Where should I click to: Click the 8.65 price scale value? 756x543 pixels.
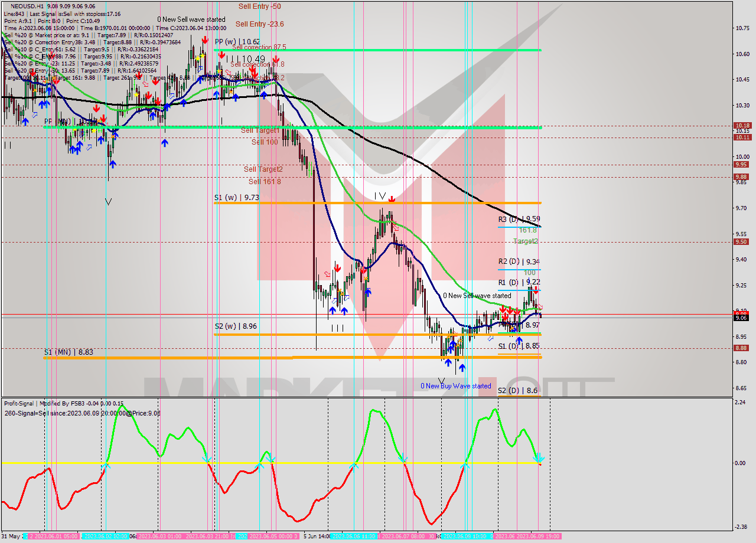click(742, 388)
